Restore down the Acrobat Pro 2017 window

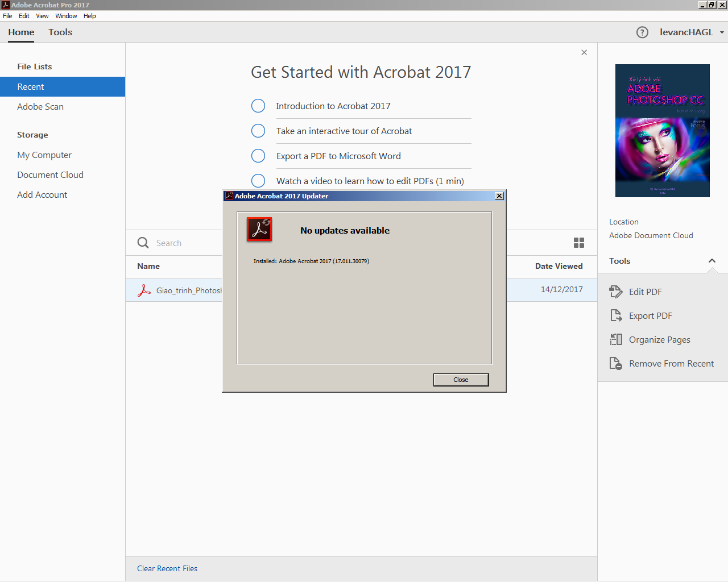coord(712,5)
